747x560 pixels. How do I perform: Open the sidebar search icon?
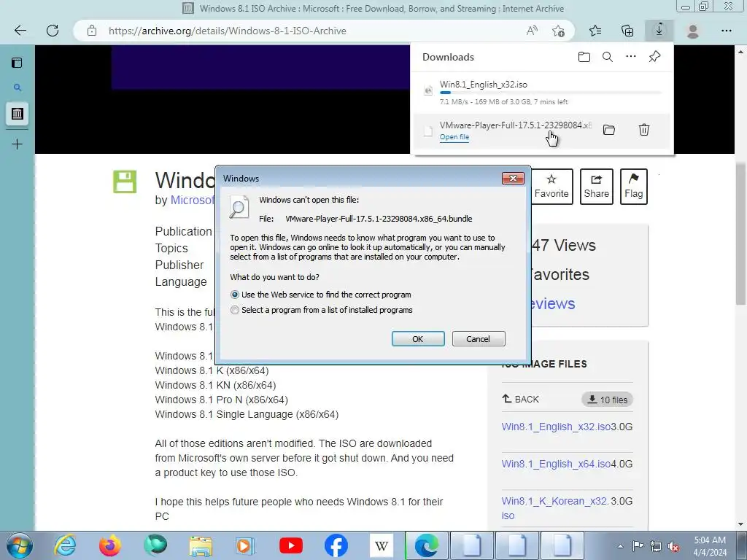(18, 87)
